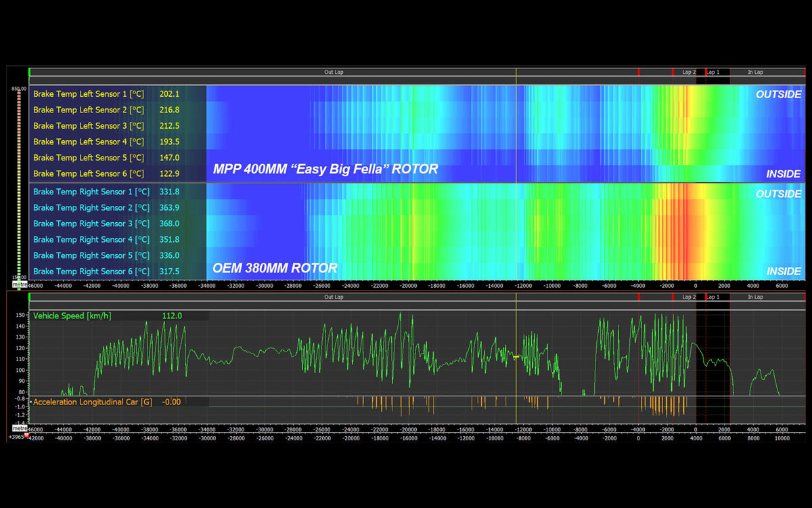Select Brake Temp Left Sensor 2 channel label
This screenshot has width=812, height=508.
click(89, 110)
